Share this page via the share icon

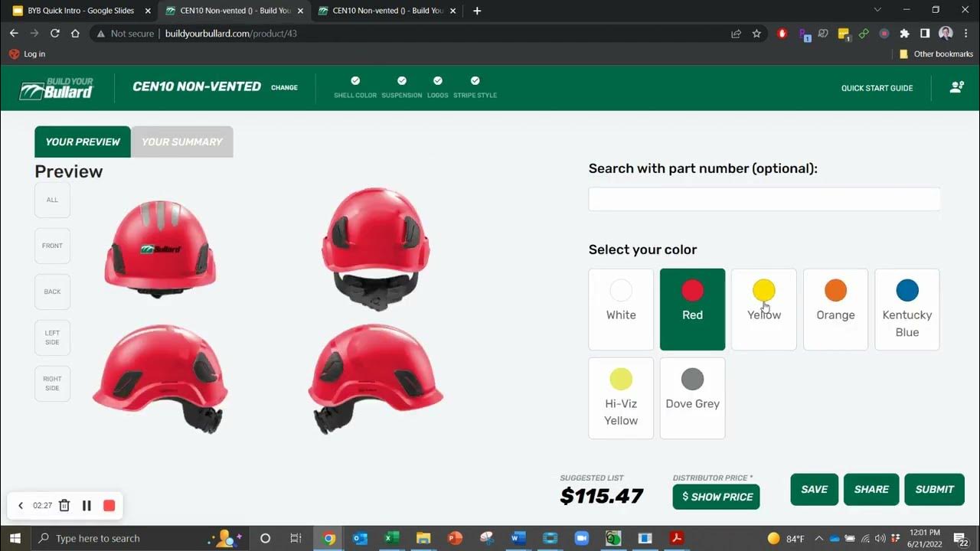tap(736, 34)
